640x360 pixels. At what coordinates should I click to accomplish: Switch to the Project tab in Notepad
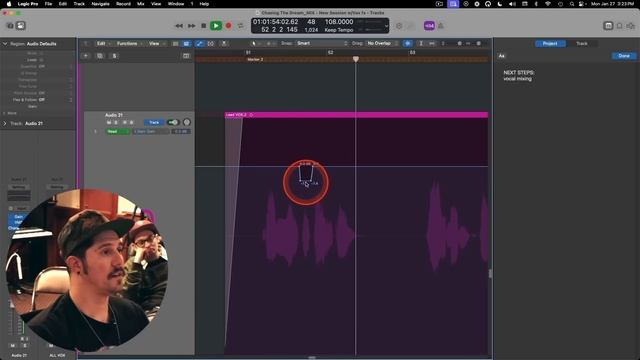pos(550,43)
